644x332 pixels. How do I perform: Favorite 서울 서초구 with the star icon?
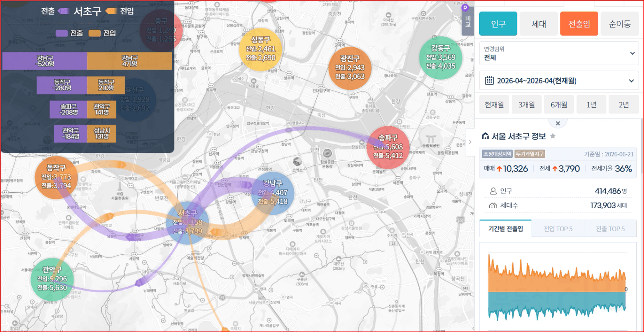[x=553, y=136]
